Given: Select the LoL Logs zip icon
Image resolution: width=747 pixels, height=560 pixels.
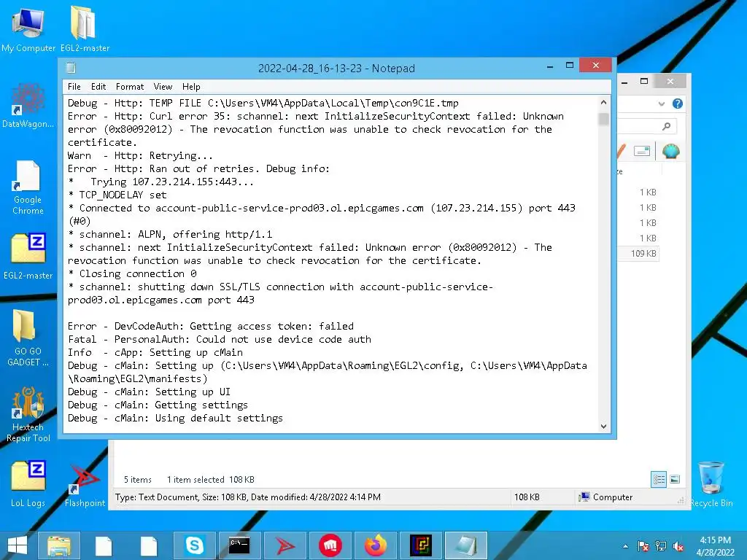Looking at the screenshot, I should [28, 483].
